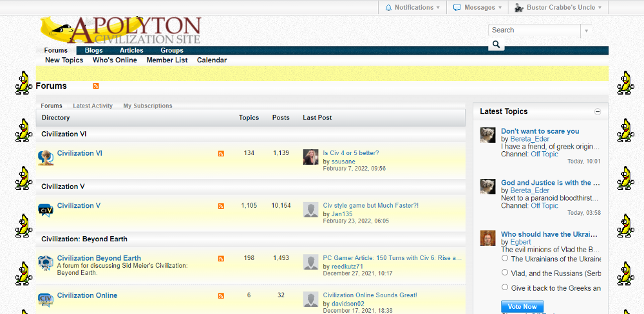644x314 pixels.
Task: Open topic God and Justice is with the
Action: pyautogui.click(x=551, y=183)
